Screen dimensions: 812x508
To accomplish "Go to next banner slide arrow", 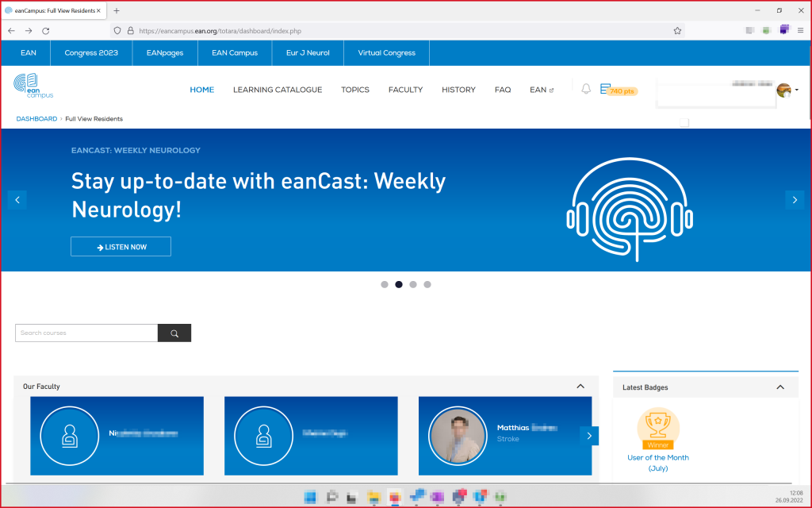I will coord(795,200).
